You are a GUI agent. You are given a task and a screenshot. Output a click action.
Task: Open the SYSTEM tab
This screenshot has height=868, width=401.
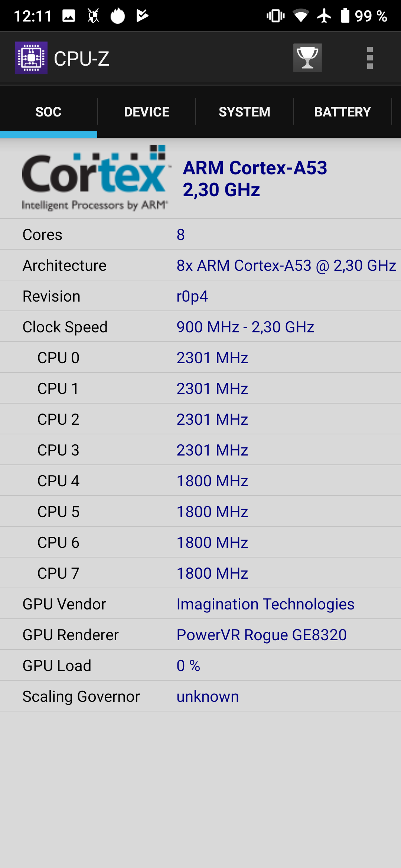[x=244, y=112]
